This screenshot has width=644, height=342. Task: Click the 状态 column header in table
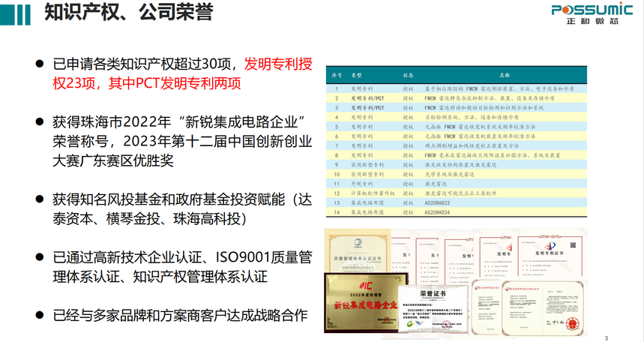[x=409, y=76]
